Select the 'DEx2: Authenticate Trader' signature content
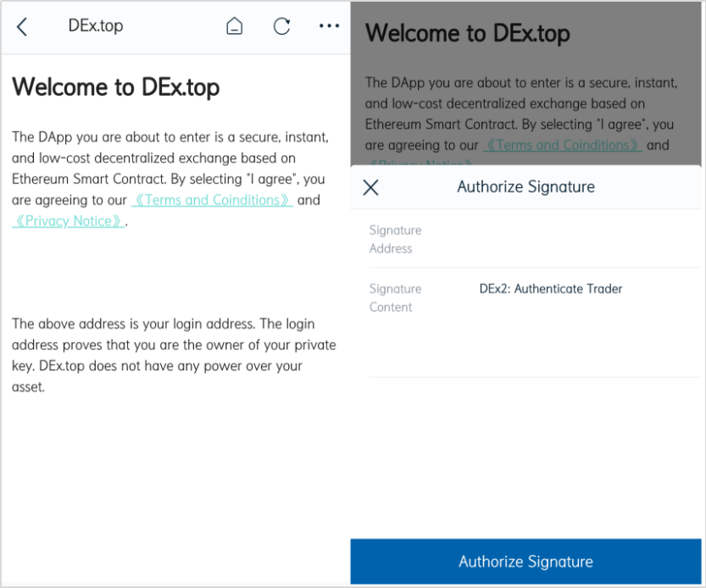 [551, 289]
